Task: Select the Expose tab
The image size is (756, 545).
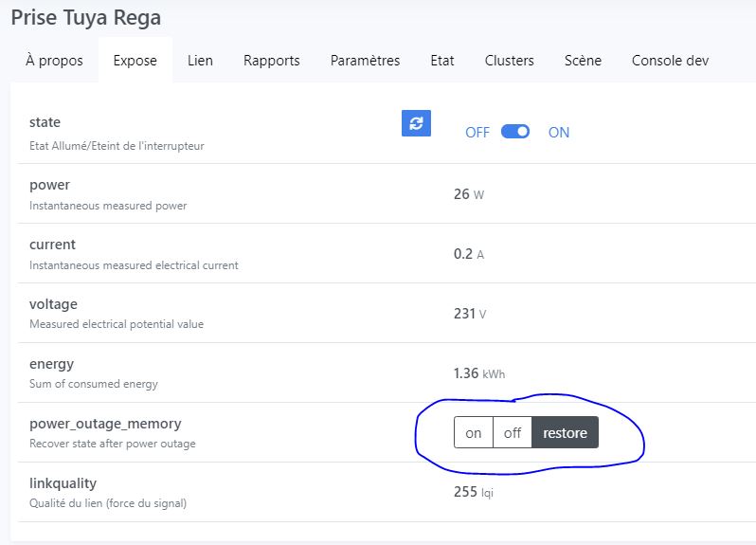Action: click(x=135, y=61)
